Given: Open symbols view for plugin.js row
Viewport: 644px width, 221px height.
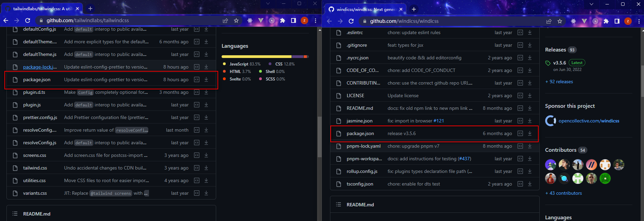Looking at the screenshot, I should [197, 105].
